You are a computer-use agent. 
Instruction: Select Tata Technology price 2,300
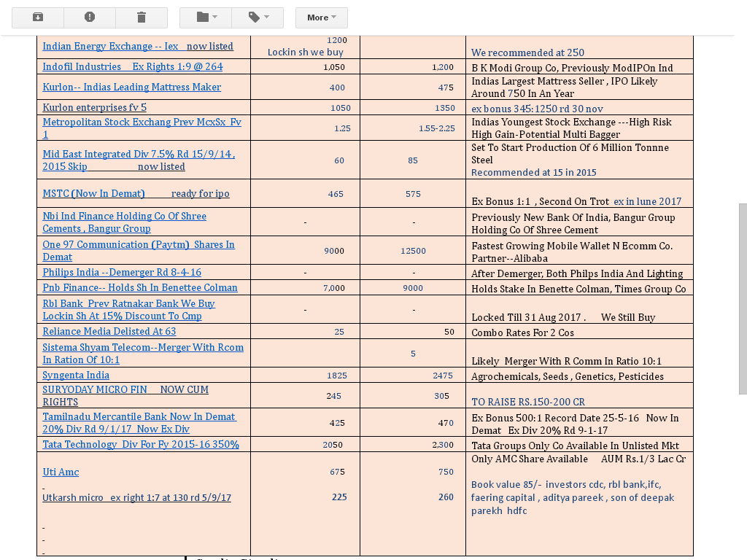click(443, 445)
